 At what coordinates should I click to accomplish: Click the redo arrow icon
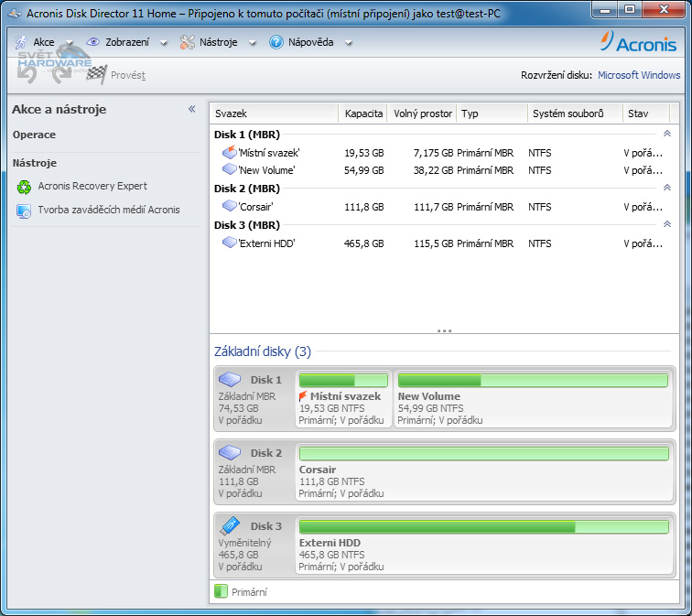pyautogui.click(x=61, y=74)
